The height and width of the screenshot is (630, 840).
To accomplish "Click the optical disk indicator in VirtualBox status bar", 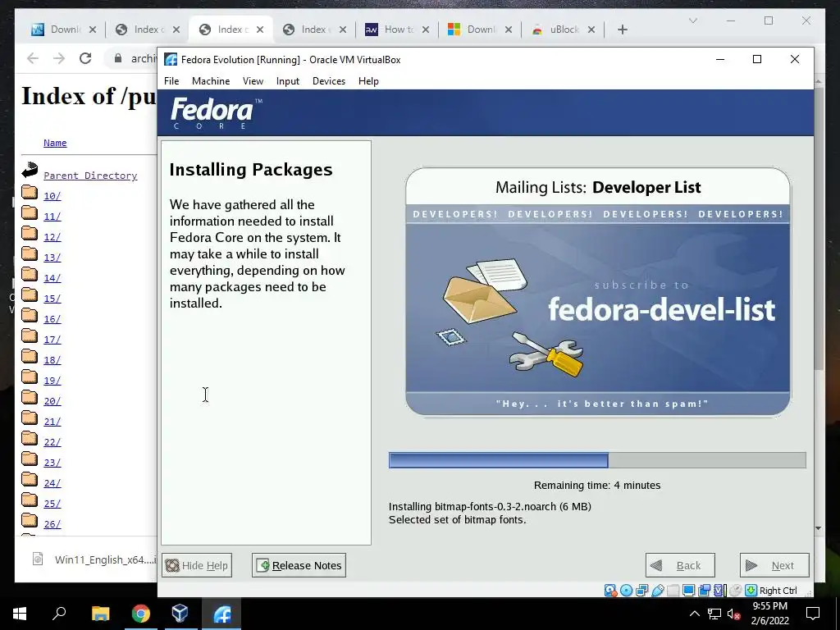I will (626, 591).
